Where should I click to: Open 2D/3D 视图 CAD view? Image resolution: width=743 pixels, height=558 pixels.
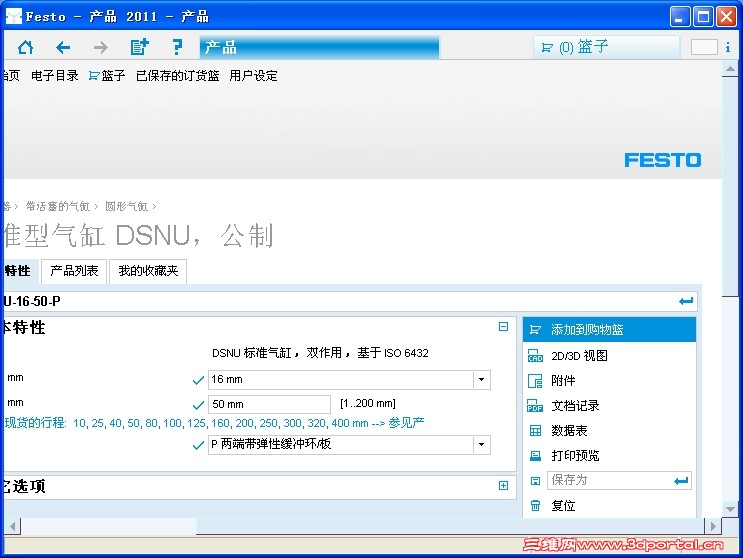579,356
